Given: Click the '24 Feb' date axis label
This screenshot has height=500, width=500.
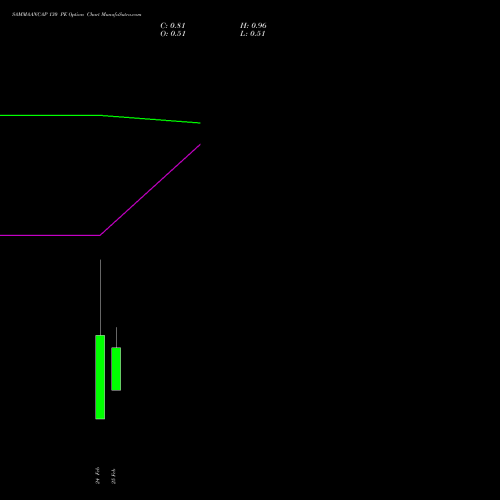Looking at the screenshot, I should [x=98, y=475].
